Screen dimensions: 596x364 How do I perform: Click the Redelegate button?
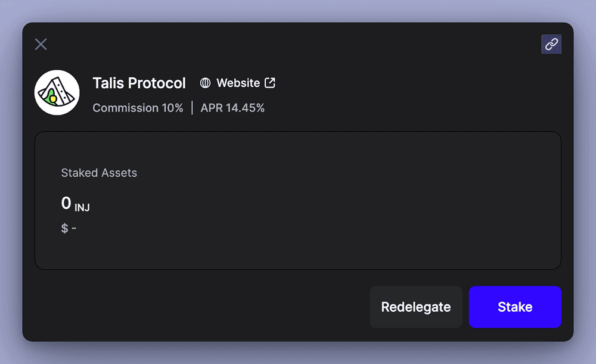point(416,307)
